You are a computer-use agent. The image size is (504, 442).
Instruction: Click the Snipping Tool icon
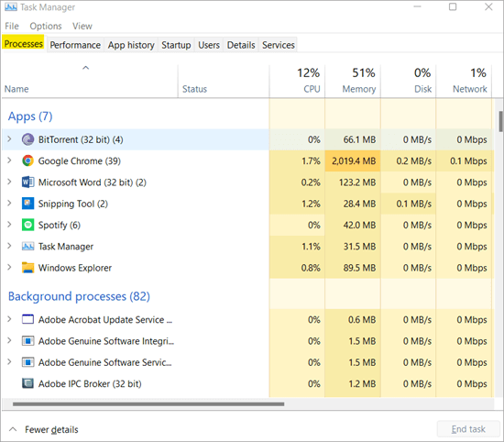[28, 204]
